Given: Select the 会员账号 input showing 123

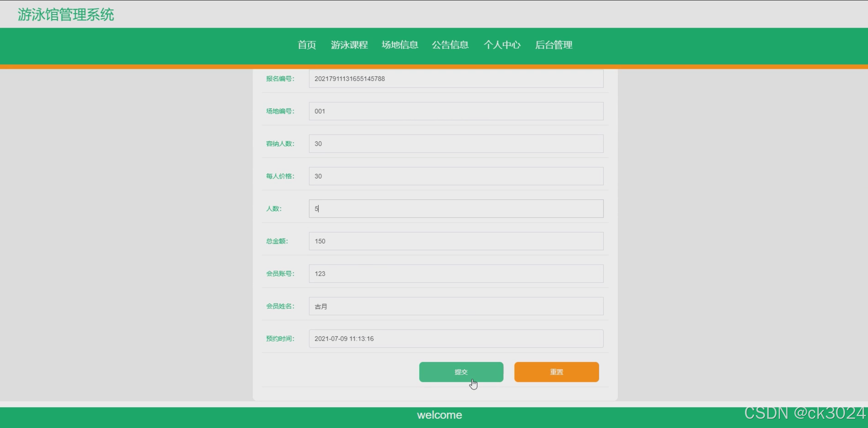Looking at the screenshot, I should pyautogui.click(x=455, y=273).
